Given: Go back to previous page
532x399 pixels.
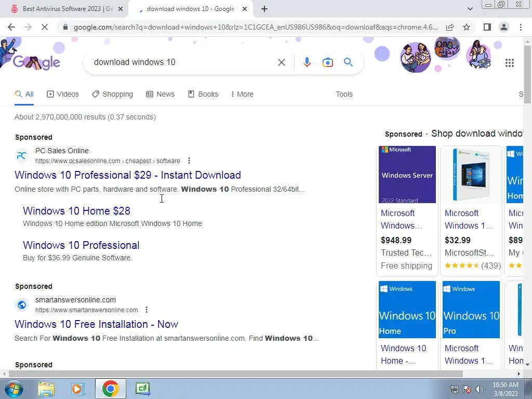Looking at the screenshot, I should (11, 27).
